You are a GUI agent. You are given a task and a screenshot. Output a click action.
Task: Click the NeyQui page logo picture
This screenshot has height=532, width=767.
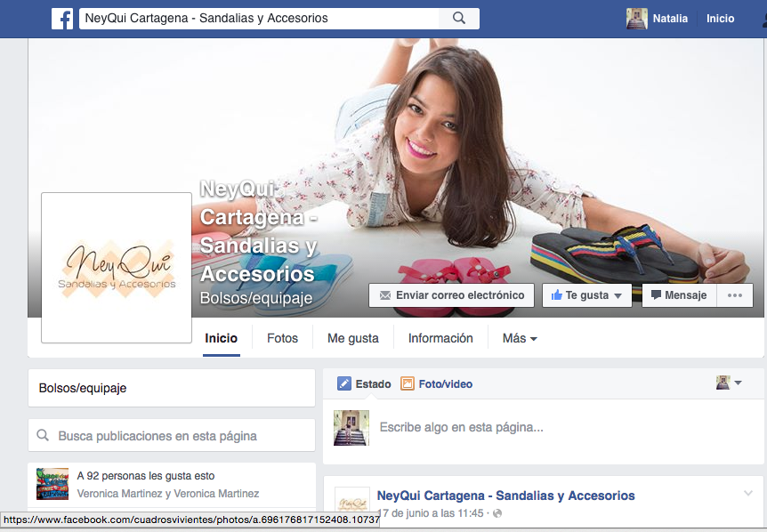click(117, 267)
